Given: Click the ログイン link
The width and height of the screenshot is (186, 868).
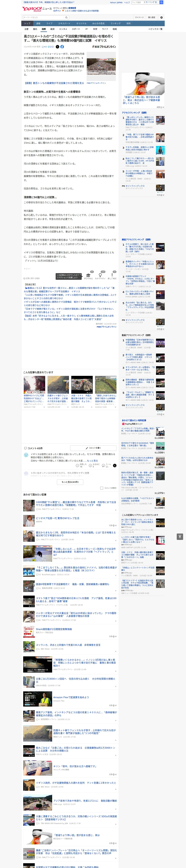Looking at the screenshot, I should 57,11.
